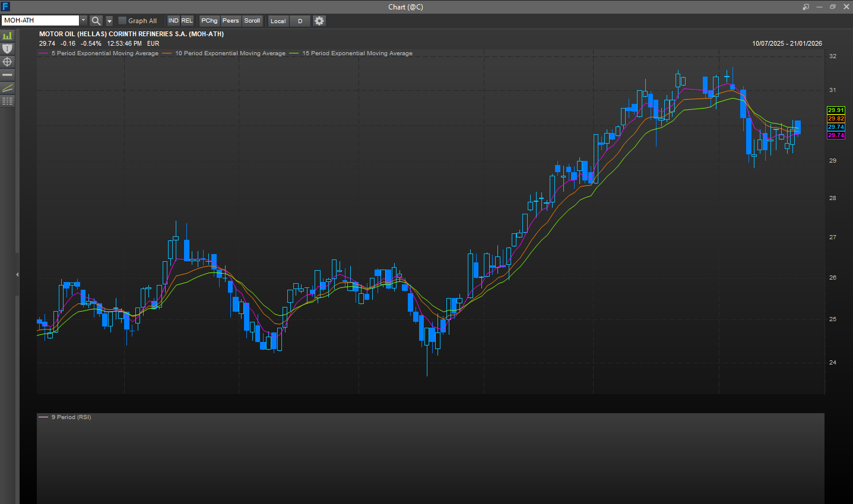Click the Peers button
The image size is (853, 504).
[x=230, y=21]
